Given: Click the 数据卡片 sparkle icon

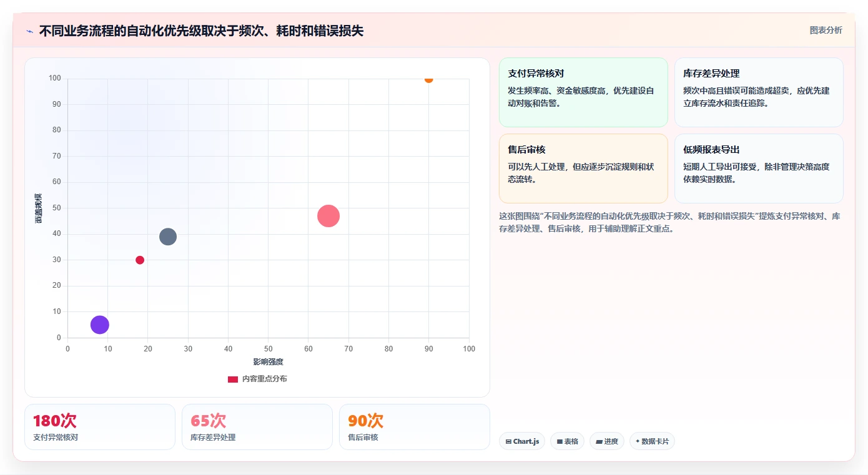Looking at the screenshot, I should [638, 441].
